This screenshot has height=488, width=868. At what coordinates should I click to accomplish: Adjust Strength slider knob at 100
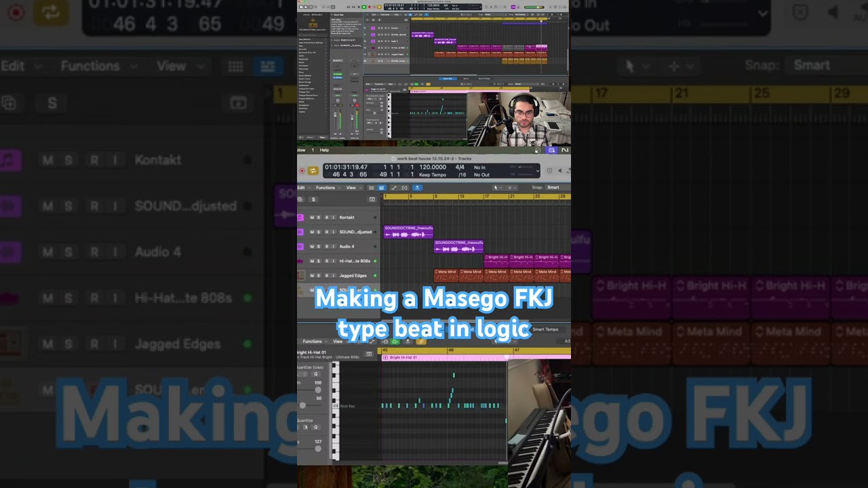tap(318, 390)
